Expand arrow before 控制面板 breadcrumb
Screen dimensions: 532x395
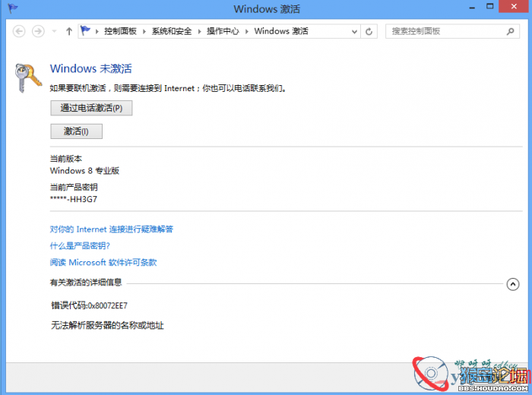click(x=97, y=32)
